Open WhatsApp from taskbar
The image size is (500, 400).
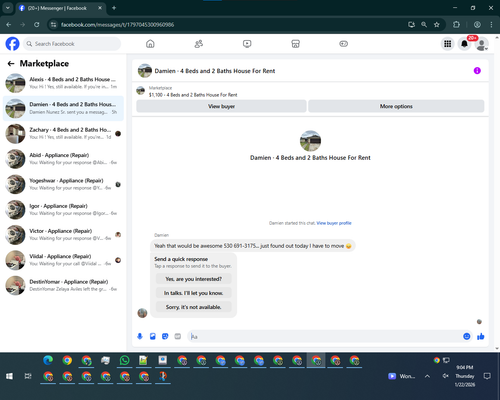pos(124,360)
